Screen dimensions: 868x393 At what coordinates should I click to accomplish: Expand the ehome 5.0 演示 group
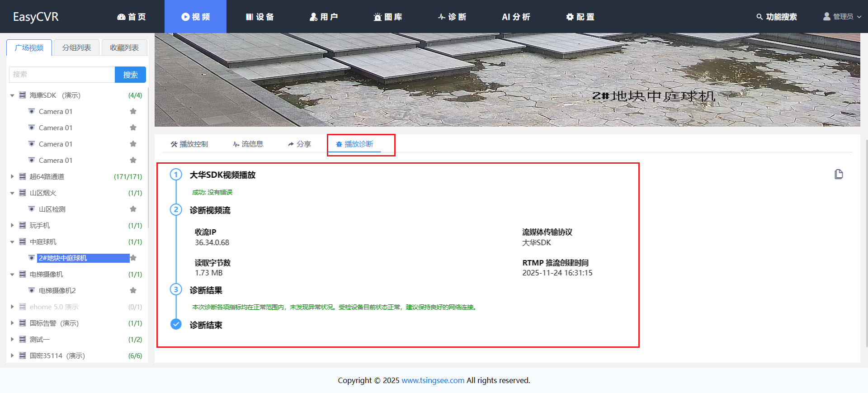click(x=12, y=307)
